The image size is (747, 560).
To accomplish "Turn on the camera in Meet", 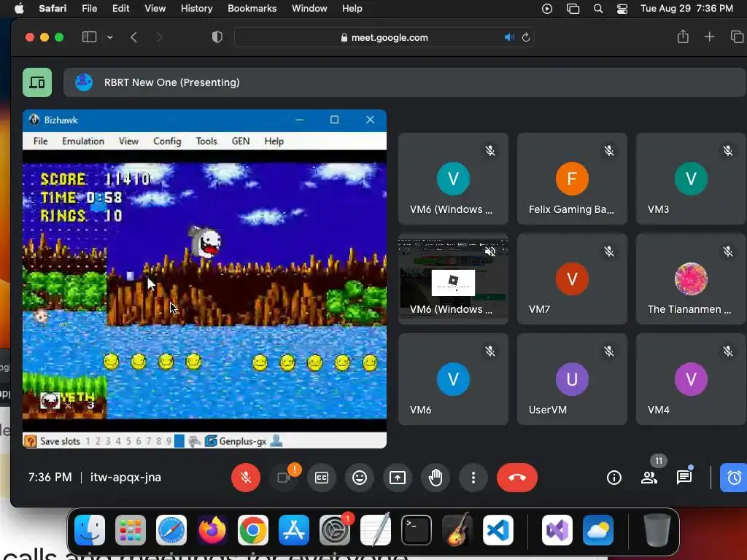I will pyautogui.click(x=284, y=477).
